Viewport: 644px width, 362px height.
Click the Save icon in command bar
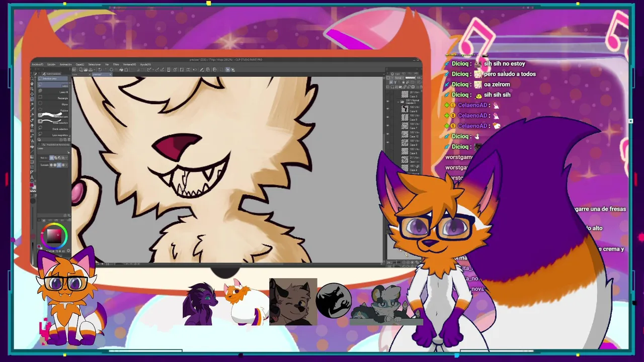90,69
